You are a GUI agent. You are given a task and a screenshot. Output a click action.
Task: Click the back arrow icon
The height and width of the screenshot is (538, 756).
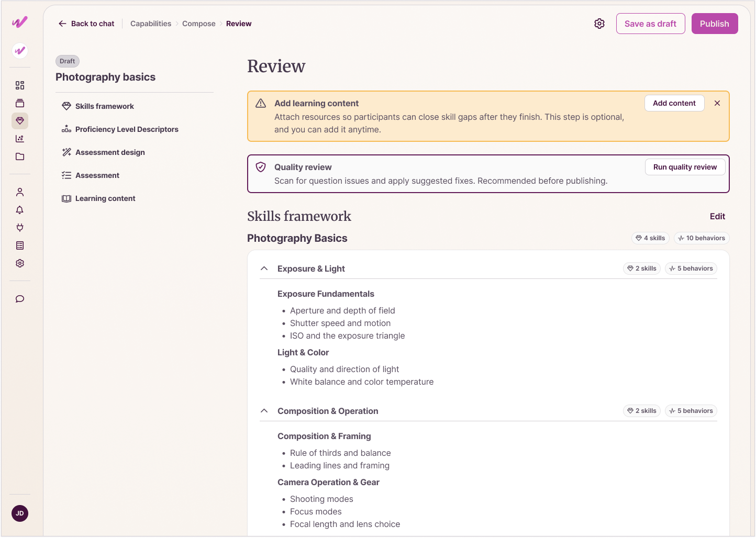(x=62, y=24)
